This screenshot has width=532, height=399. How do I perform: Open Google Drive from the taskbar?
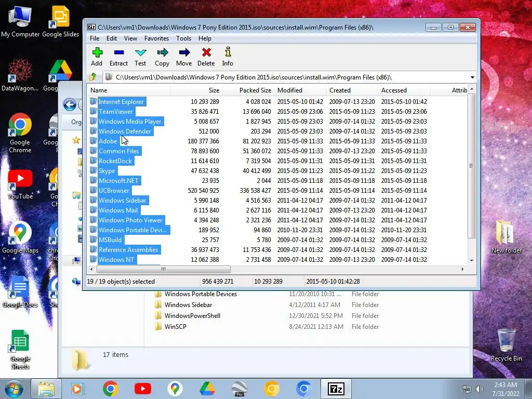pos(207,389)
